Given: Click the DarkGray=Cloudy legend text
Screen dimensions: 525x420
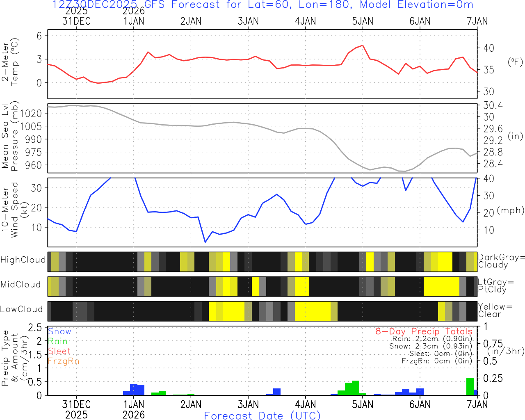Looking at the screenshot, I should [502, 261].
